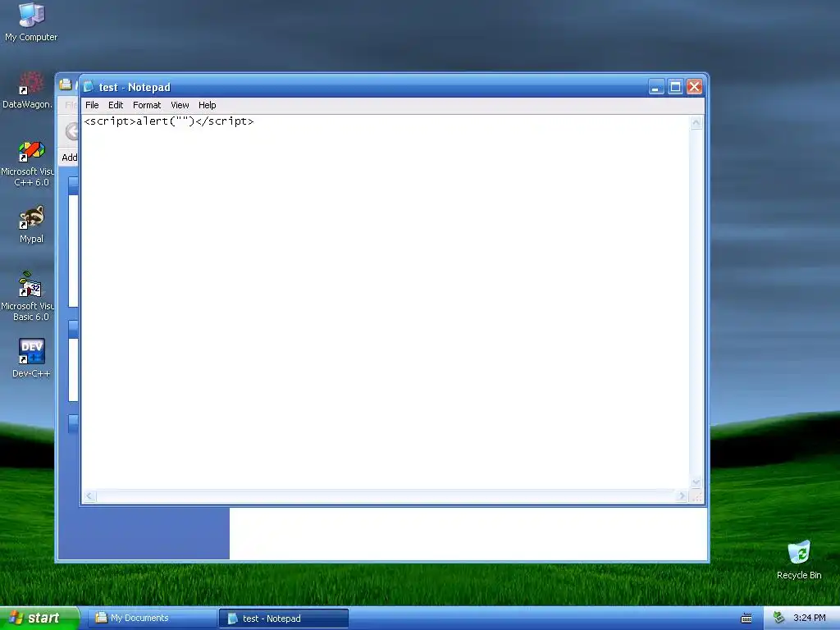Select the Microsoft Visual Basic 6.0 shortcut

(x=27, y=297)
